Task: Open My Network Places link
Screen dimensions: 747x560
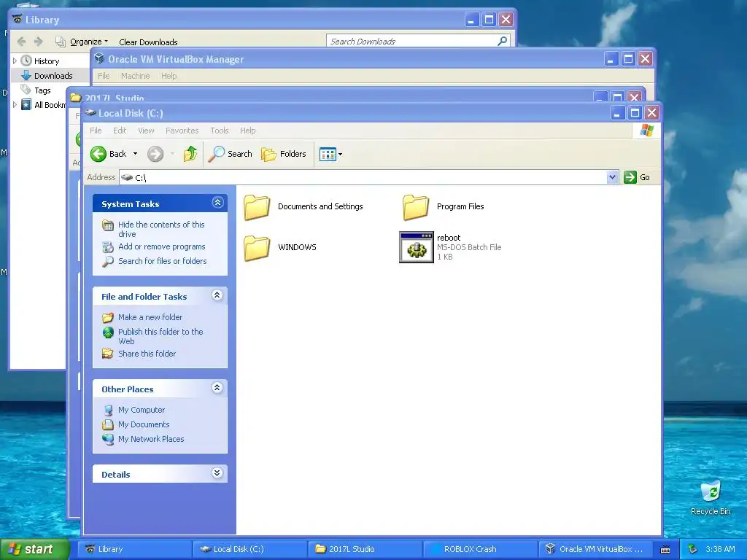Action: tap(151, 439)
